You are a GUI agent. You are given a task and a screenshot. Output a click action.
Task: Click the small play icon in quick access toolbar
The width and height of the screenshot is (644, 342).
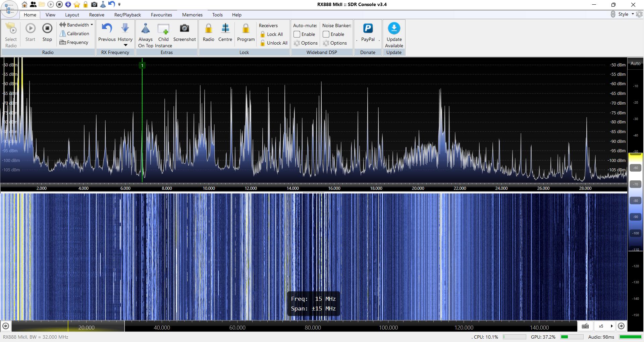(51, 4)
